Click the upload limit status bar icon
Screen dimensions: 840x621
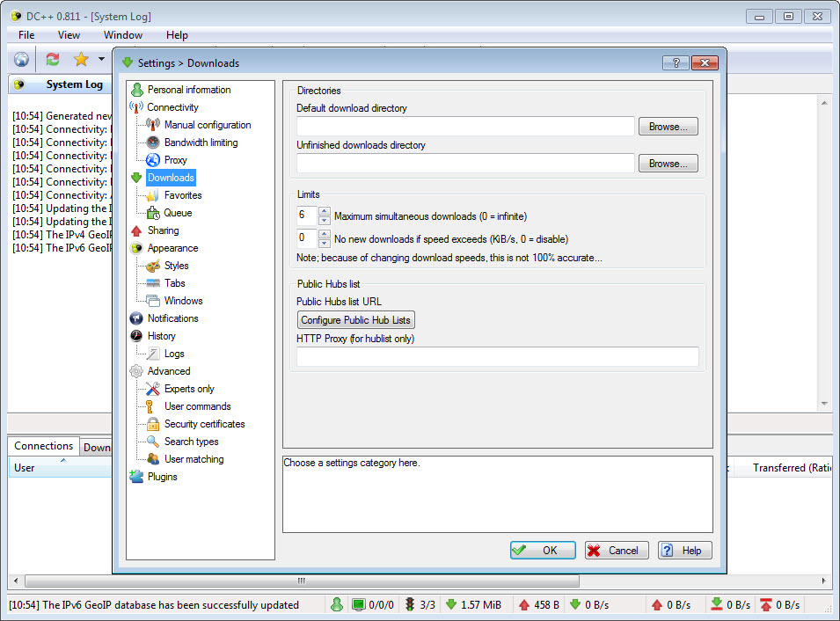click(766, 605)
